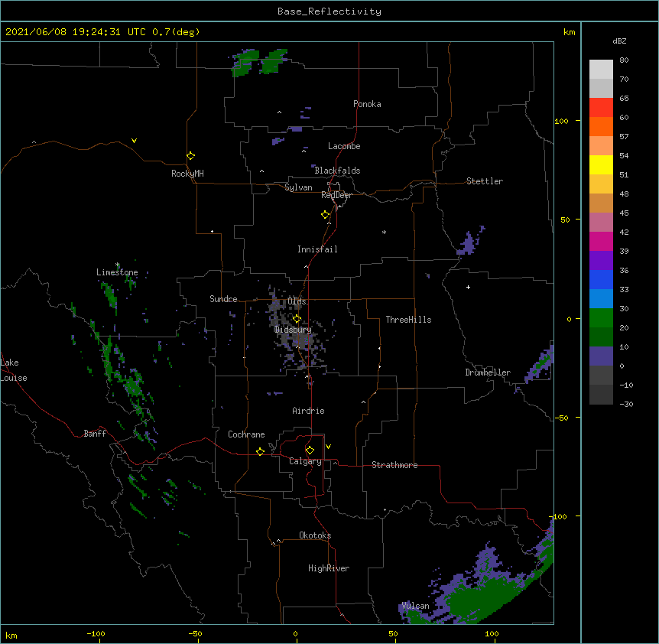Click the RockyMH label

click(x=187, y=174)
